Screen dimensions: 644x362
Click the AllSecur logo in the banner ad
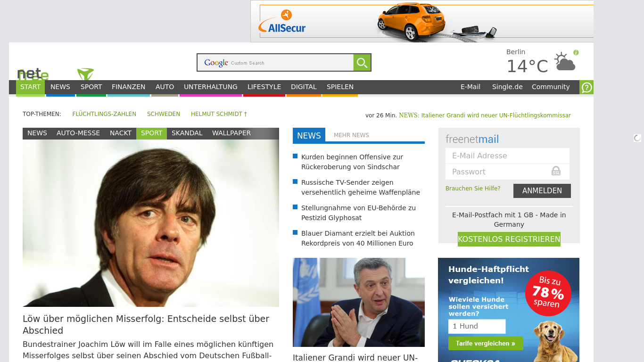click(x=282, y=27)
